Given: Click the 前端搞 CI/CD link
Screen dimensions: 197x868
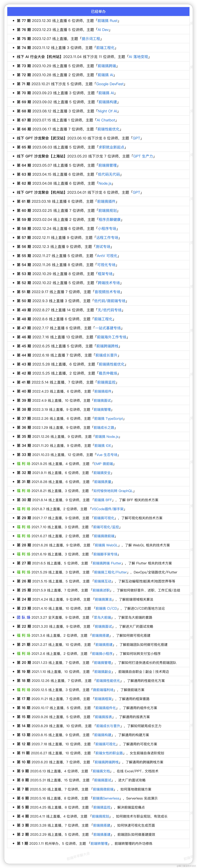Looking at the screenshot, I should tap(106, 609).
